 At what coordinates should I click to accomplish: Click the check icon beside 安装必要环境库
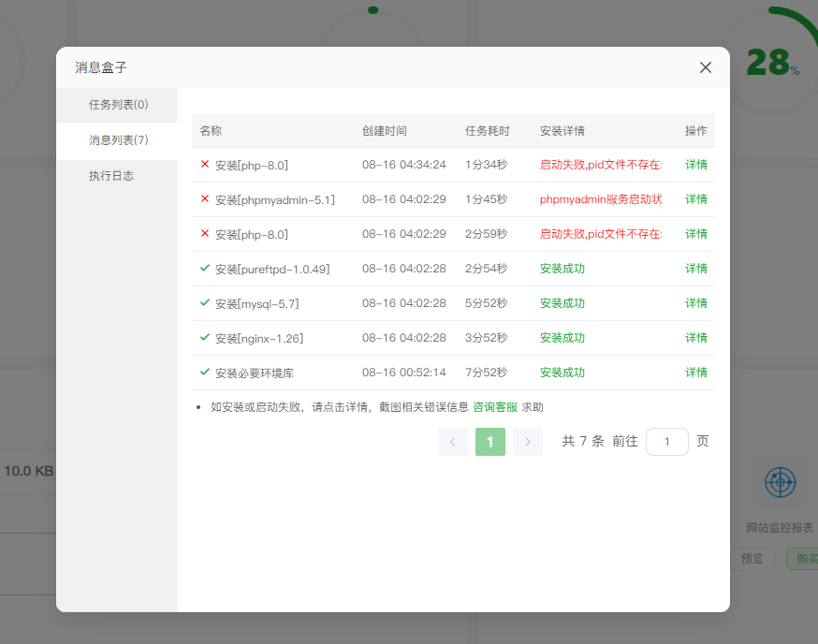tap(204, 373)
